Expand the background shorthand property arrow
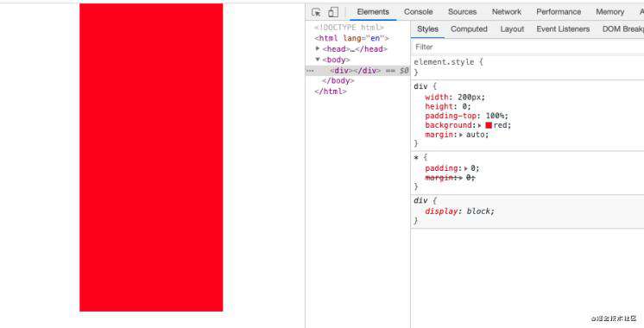 click(480, 125)
